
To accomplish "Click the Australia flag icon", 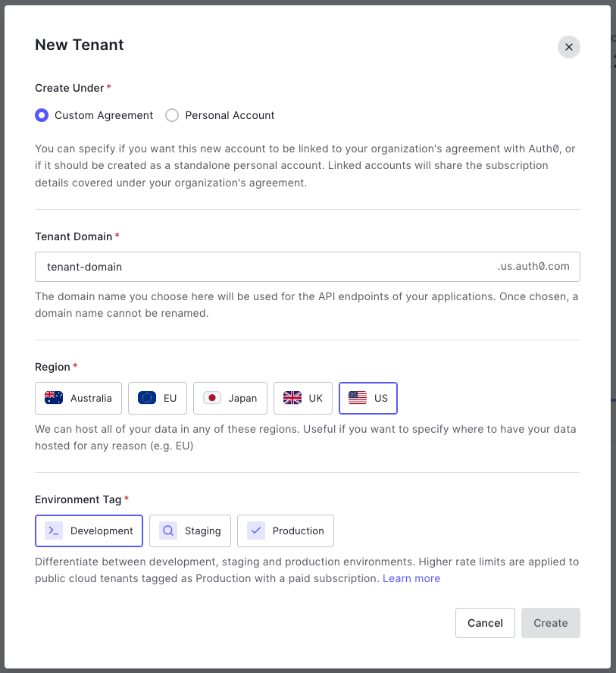I will [x=54, y=398].
